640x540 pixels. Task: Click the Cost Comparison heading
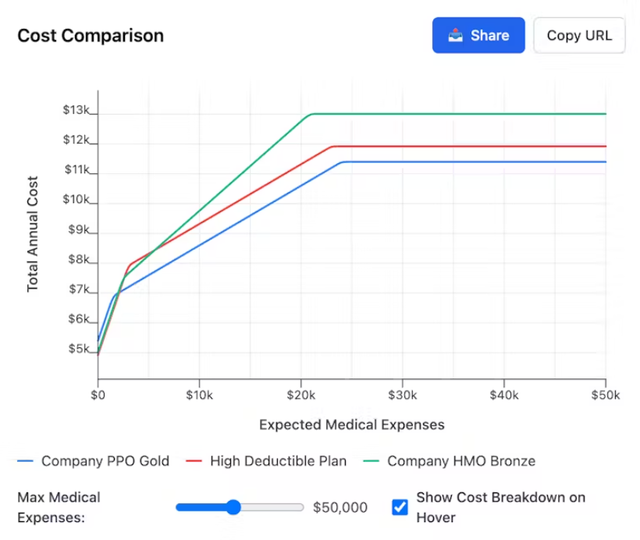pos(91,36)
